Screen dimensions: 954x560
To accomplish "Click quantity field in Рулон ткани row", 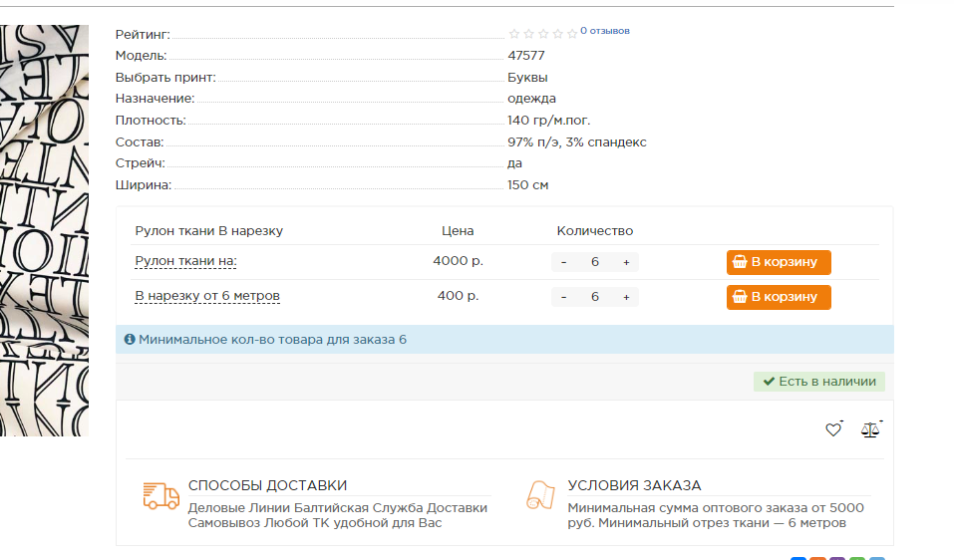I will coord(595,262).
